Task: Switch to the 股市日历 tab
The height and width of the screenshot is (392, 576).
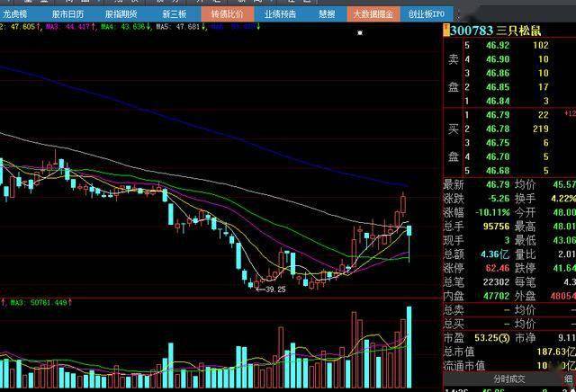Action: [x=68, y=14]
